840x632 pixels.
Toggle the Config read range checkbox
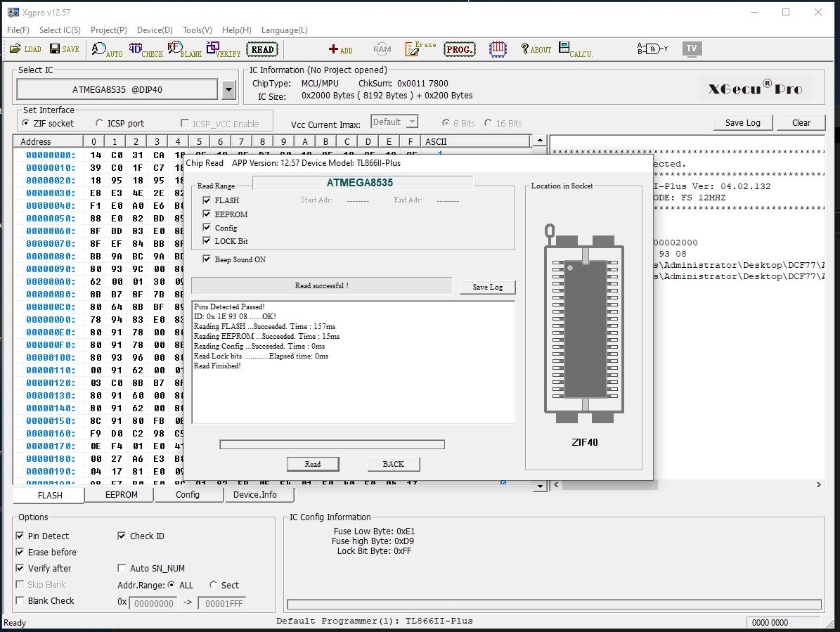206,227
